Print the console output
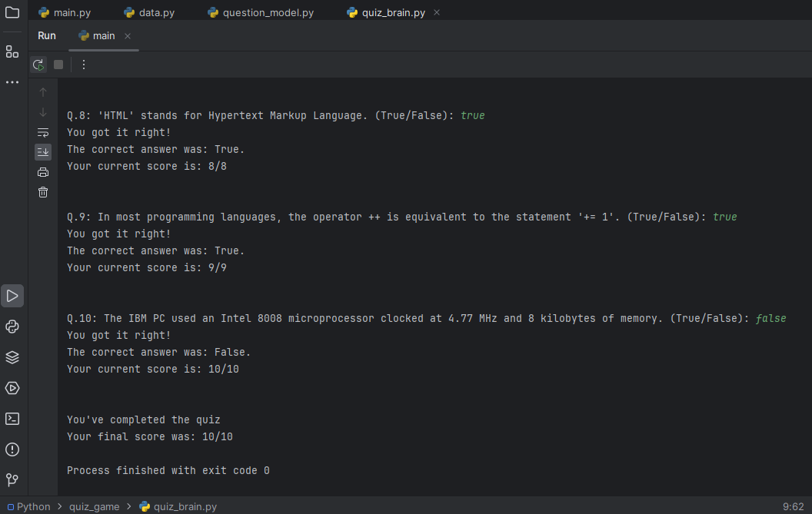 (43, 172)
